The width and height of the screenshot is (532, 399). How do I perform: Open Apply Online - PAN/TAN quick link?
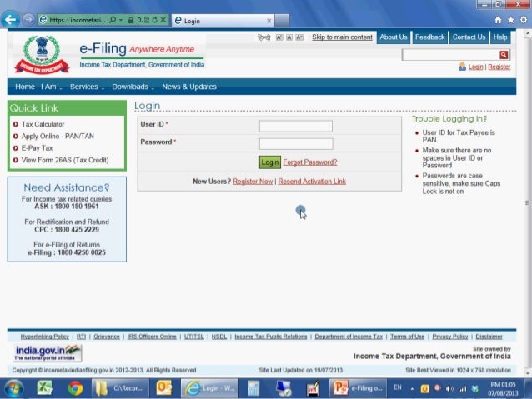[58, 136]
